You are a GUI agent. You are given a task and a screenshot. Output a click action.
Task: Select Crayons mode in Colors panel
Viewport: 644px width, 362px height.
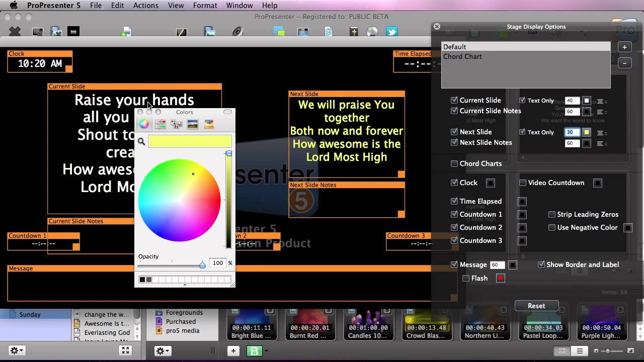[209, 124]
